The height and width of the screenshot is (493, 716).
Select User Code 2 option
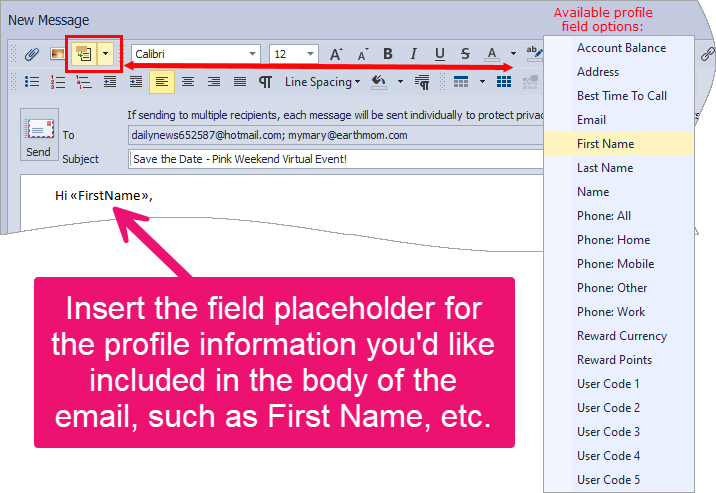click(x=619, y=408)
